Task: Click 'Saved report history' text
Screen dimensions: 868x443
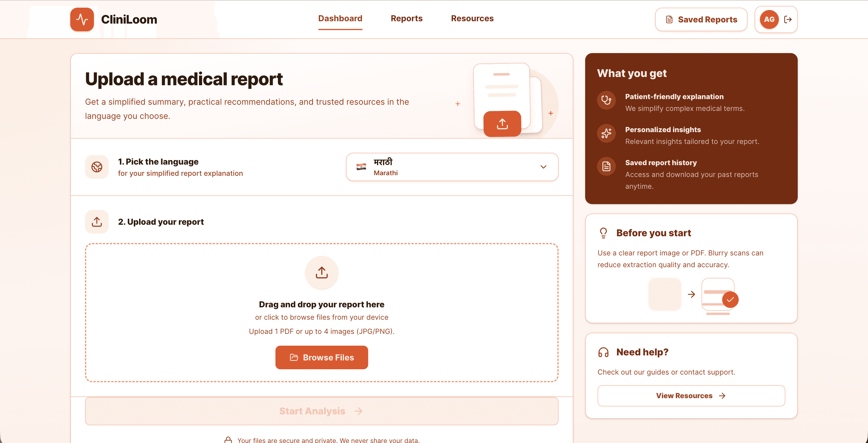Action: [661, 163]
